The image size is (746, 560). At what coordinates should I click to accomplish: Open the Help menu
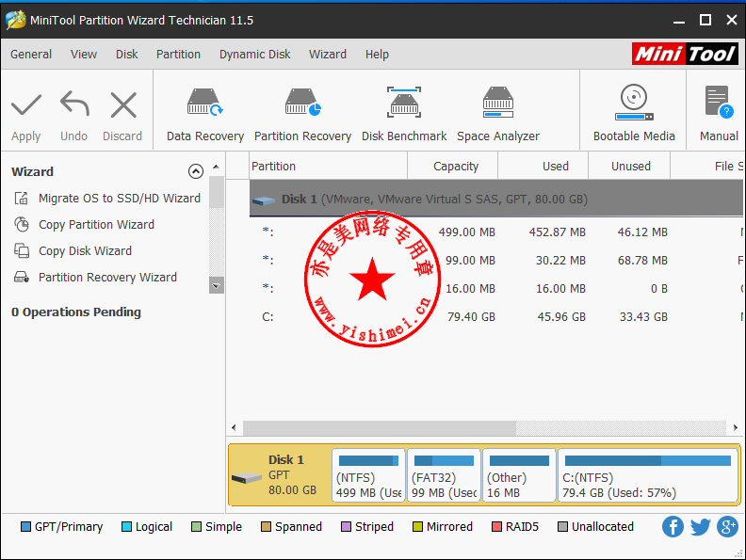(377, 55)
